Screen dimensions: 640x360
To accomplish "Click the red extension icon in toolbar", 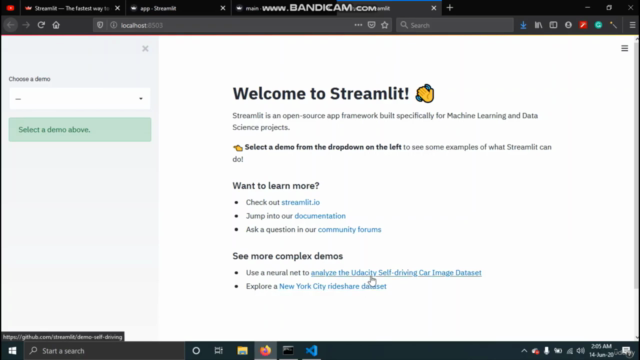I will click(583, 25).
